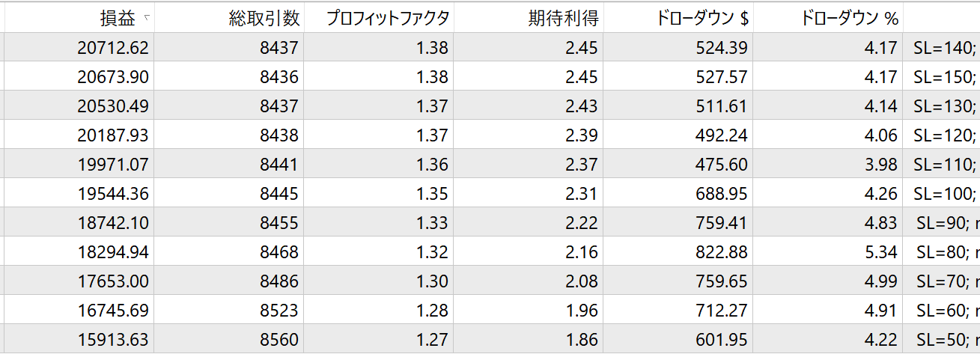Click the drawdown value 475.60
Viewport: 980px width, 357px height.
(x=720, y=165)
